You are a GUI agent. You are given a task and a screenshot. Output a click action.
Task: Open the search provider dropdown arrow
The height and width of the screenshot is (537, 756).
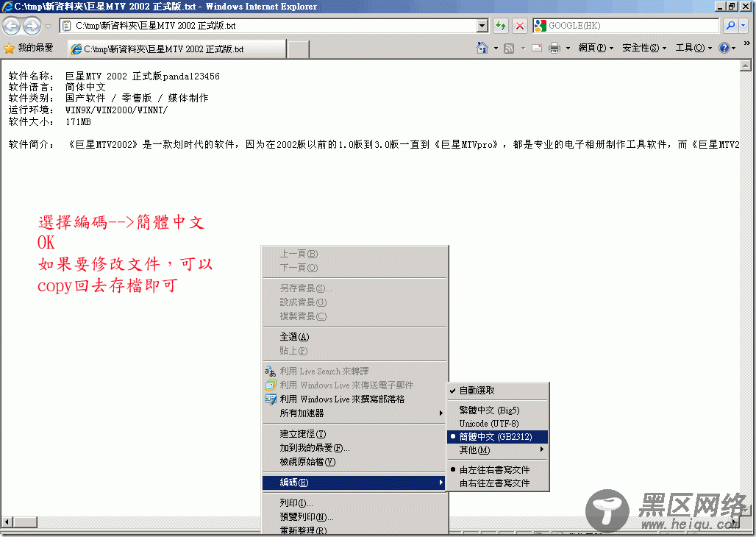pyautogui.click(x=743, y=26)
